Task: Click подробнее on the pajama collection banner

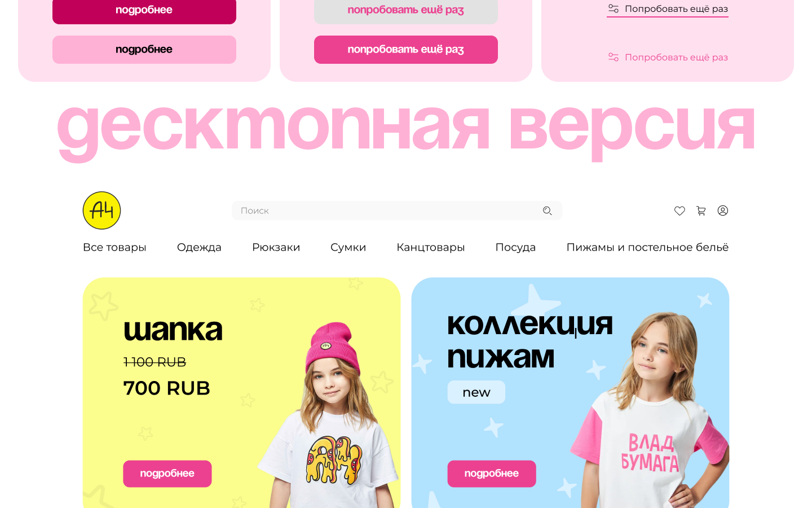Action: coord(492,474)
